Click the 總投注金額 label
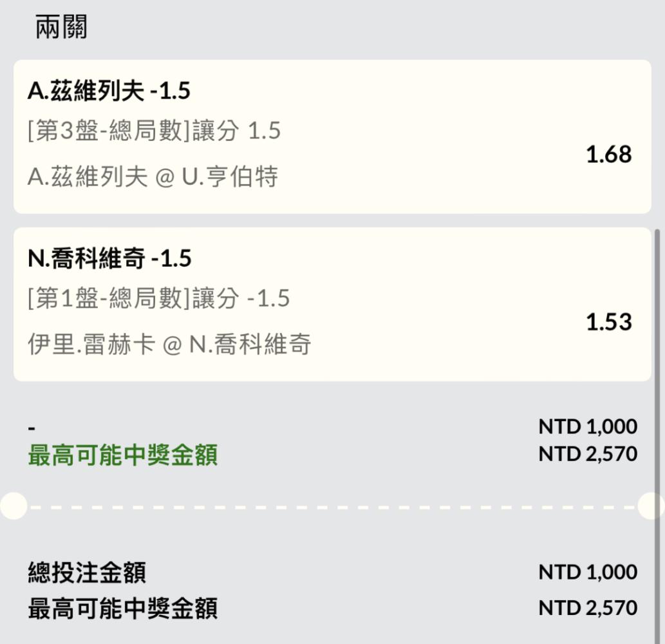Viewport: 665px width, 644px height. 87,573
